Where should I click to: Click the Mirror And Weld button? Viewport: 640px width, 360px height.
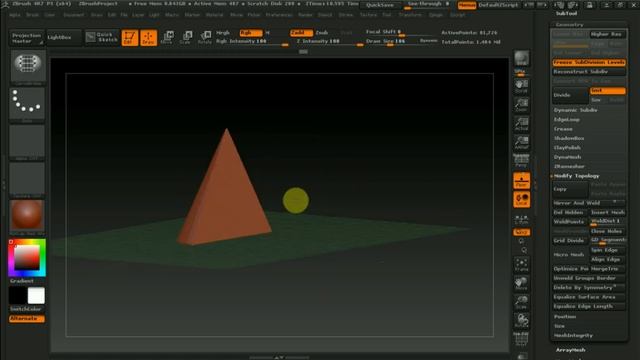tap(589, 203)
